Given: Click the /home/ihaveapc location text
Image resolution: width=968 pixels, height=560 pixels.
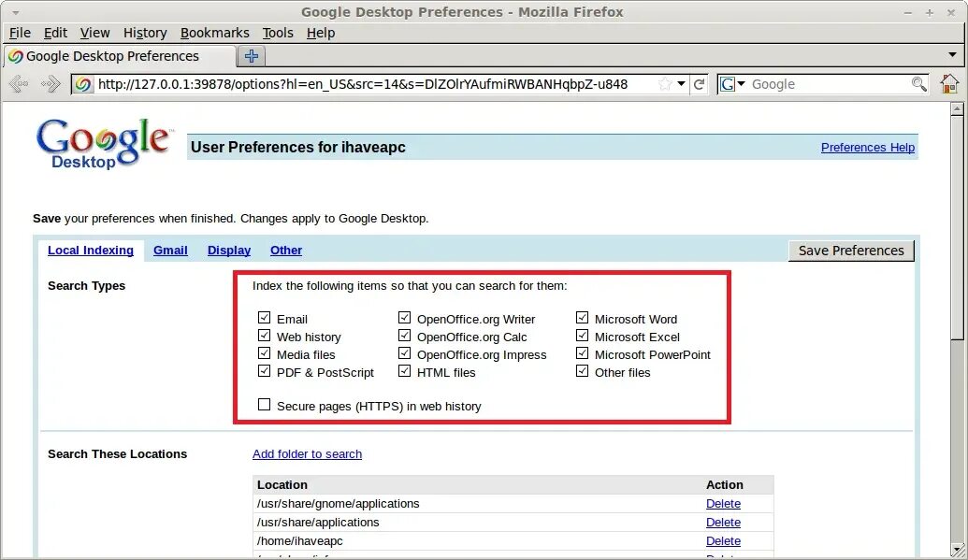Looking at the screenshot, I should (x=300, y=541).
